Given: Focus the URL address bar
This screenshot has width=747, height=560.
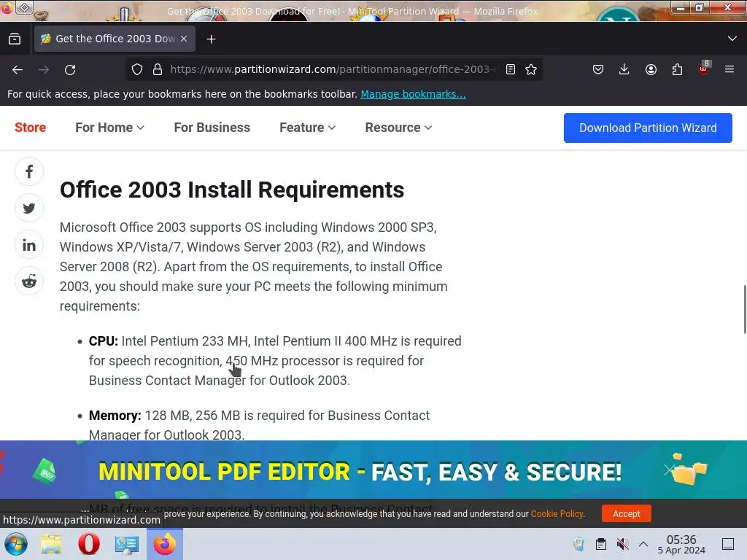Looking at the screenshot, I should [332, 69].
